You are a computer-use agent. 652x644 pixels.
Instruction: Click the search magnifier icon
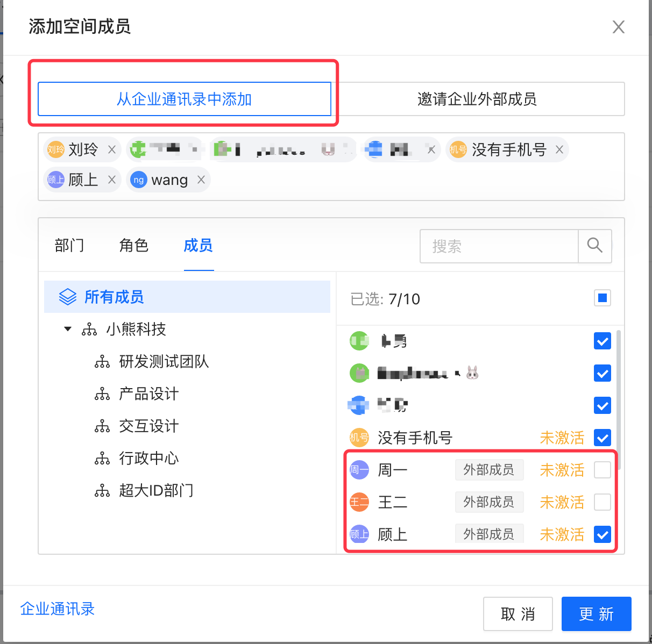click(594, 246)
